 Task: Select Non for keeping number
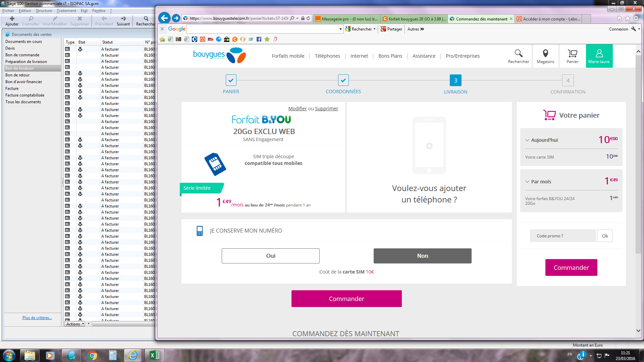[422, 256]
